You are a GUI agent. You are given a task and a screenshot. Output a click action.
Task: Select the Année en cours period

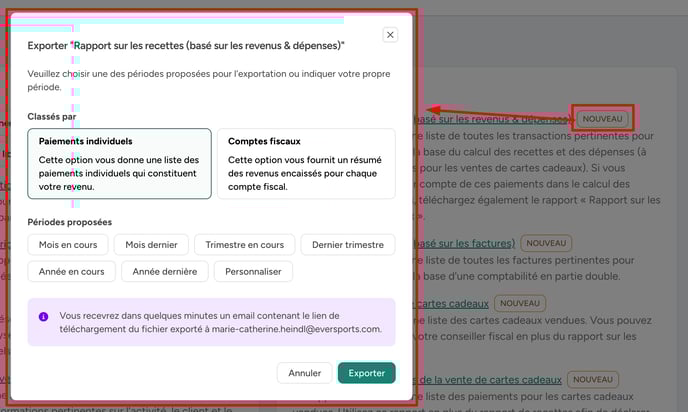[x=72, y=272]
